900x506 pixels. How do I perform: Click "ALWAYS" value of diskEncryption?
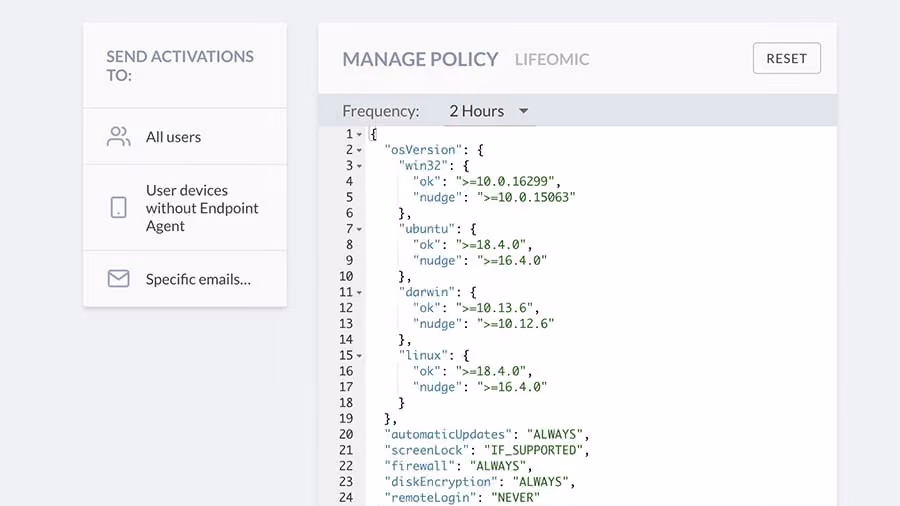tap(540, 482)
